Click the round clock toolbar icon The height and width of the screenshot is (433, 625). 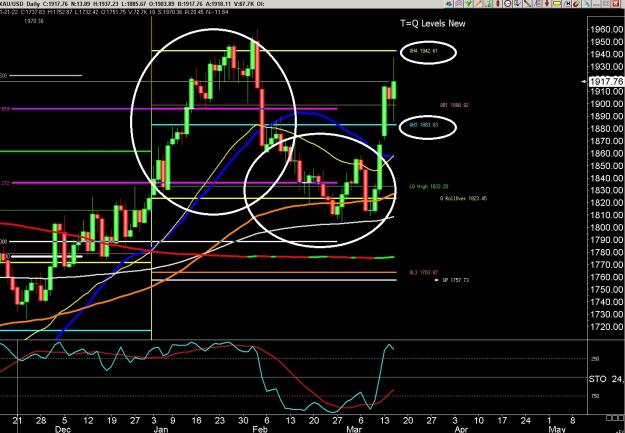tap(507, 4)
